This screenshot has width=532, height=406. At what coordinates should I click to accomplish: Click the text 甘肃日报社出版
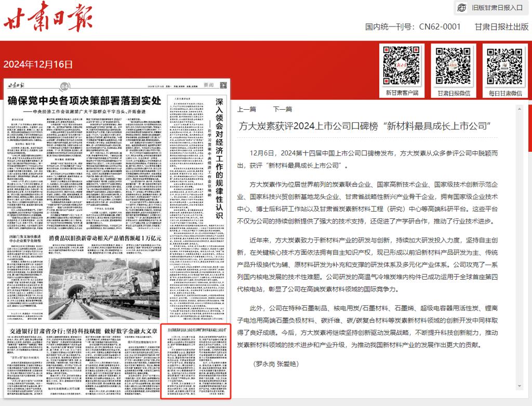pyautogui.click(x=501, y=27)
